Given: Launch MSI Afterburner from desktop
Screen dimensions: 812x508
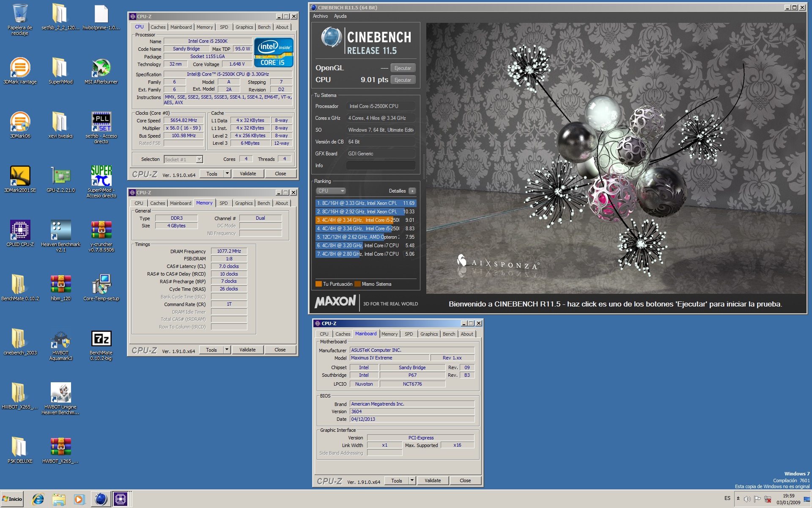Looking at the screenshot, I should coord(101,71).
